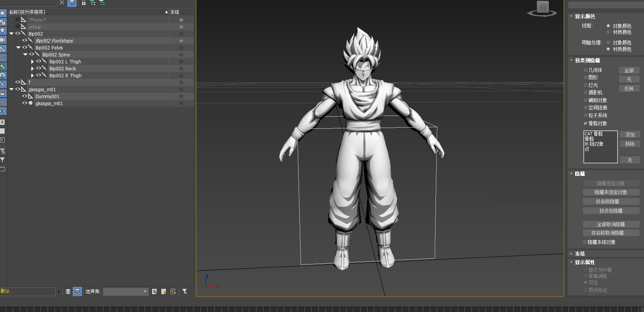Click the 反转 button

tap(629, 89)
